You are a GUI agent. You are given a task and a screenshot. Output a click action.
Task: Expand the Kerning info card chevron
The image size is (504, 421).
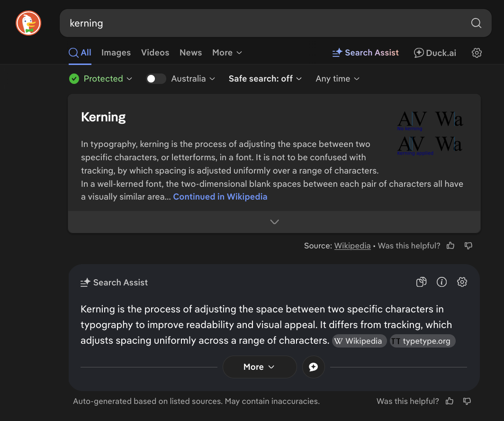point(274,222)
